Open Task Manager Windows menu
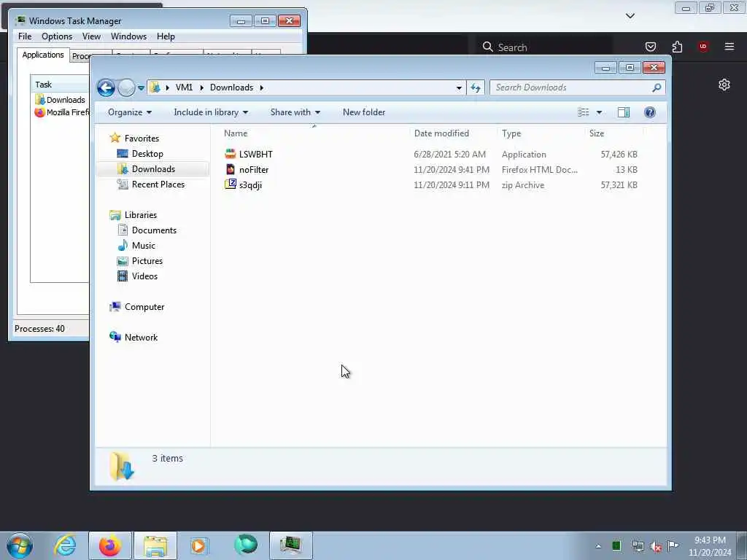747x560 pixels. (128, 36)
